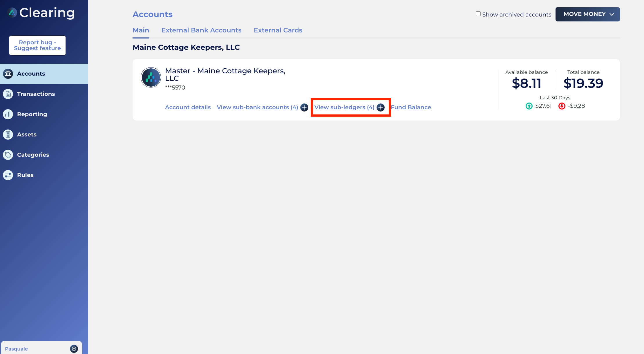Click the Assets building icon
644x354 pixels.
(8, 134)
